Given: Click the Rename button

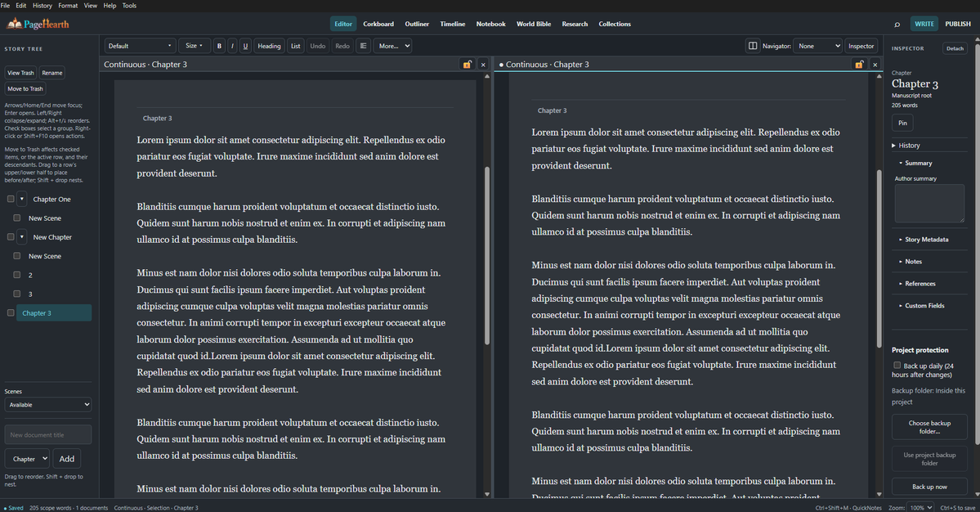Looking at the screenshot, I should (x=51, y=73).
